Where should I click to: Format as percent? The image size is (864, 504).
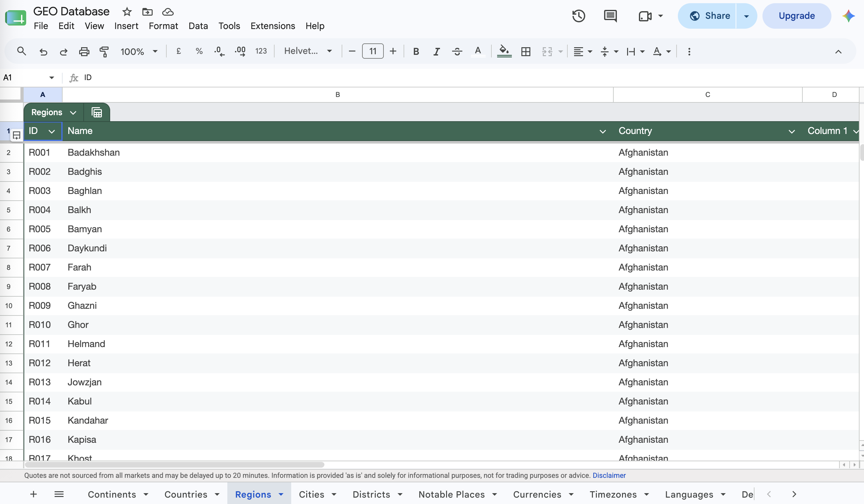[x=199, y=51]
